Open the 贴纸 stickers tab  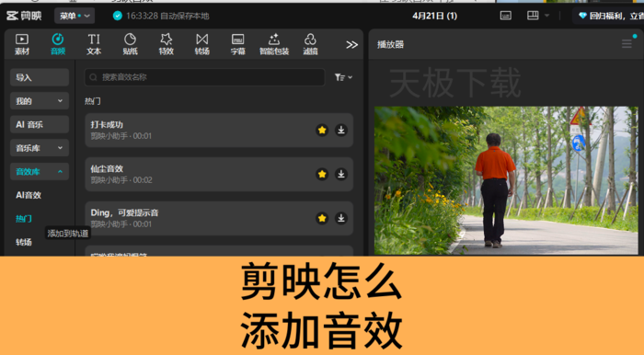coord(131,44)
